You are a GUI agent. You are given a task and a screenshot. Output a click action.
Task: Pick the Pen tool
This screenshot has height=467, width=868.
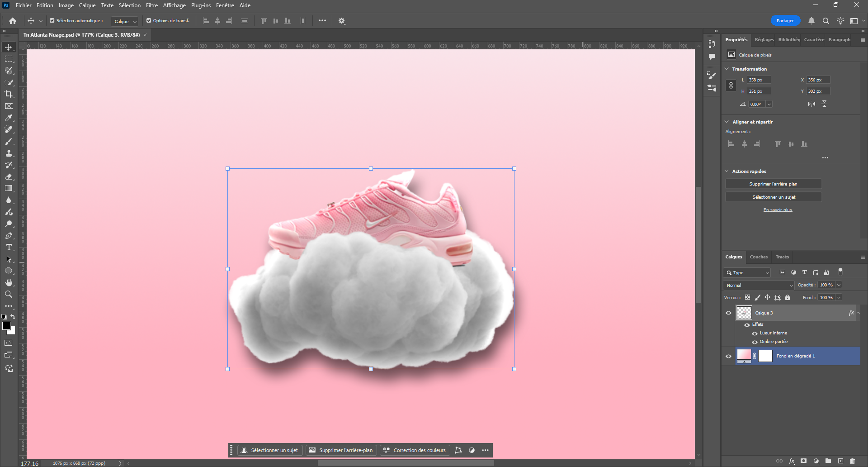click(x=9, y=235)
